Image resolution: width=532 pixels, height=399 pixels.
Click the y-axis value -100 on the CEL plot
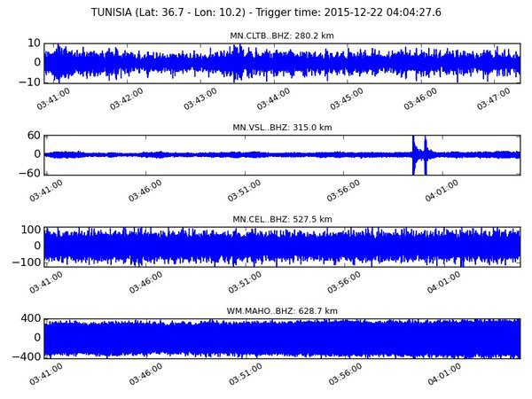(x=27, y=262)
